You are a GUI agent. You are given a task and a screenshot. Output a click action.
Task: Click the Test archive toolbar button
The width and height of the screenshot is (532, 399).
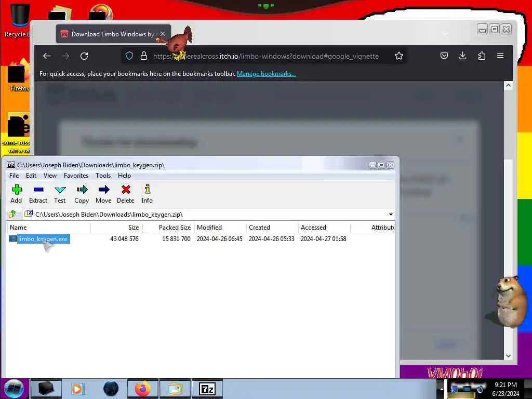60,194
